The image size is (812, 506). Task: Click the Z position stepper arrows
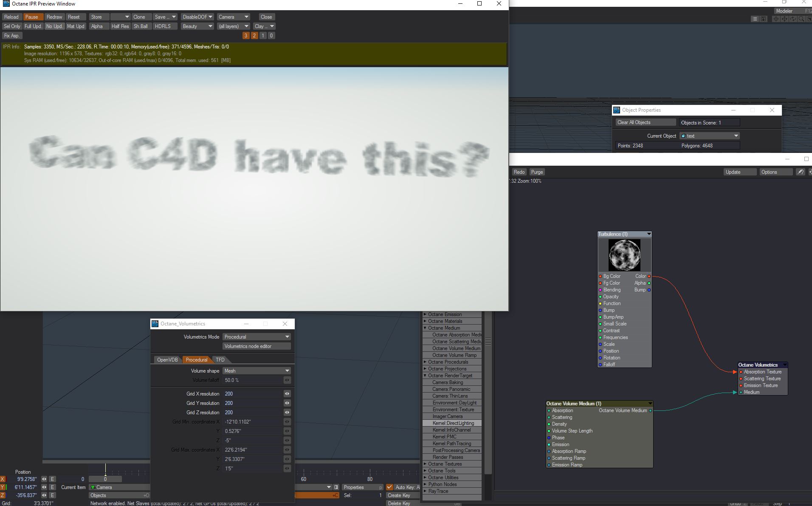pyautogui.click(x=44, y=495)
